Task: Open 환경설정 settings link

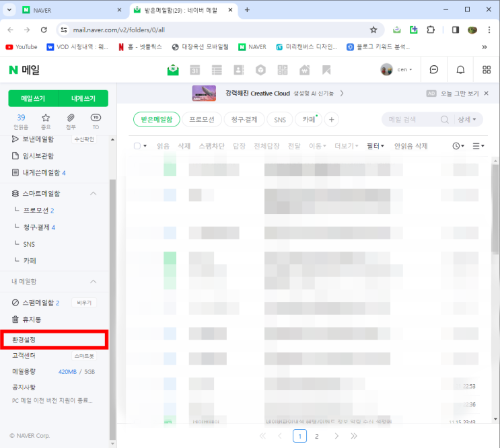Action: click(x=24, y=340)
